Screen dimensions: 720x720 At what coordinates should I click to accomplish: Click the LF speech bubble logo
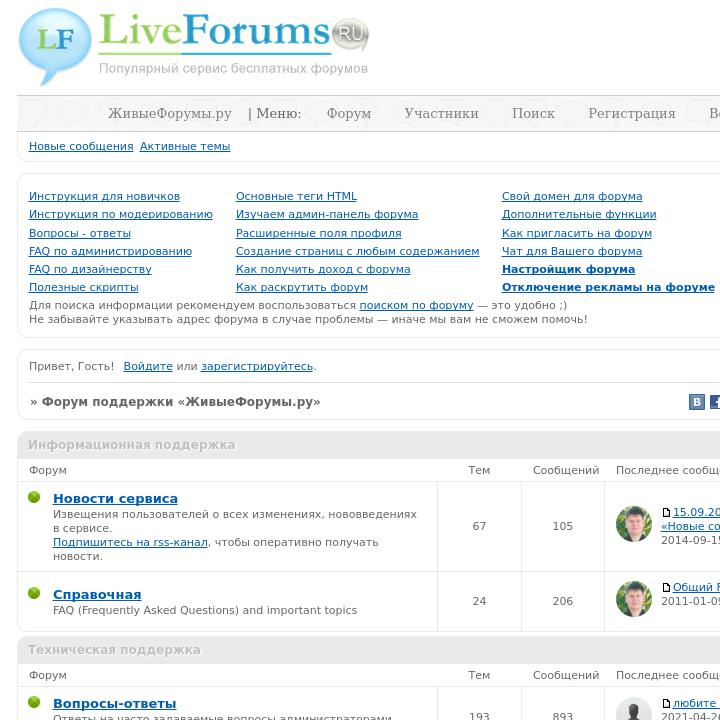55,46
